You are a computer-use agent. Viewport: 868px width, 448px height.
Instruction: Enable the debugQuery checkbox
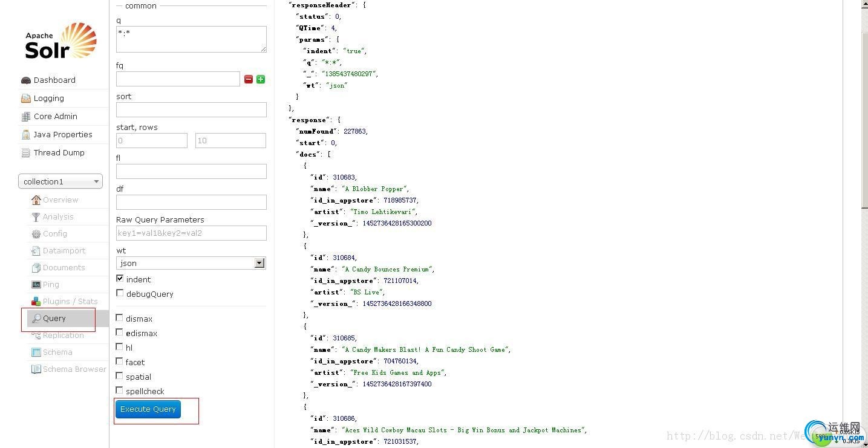click(x=120, y=293)
